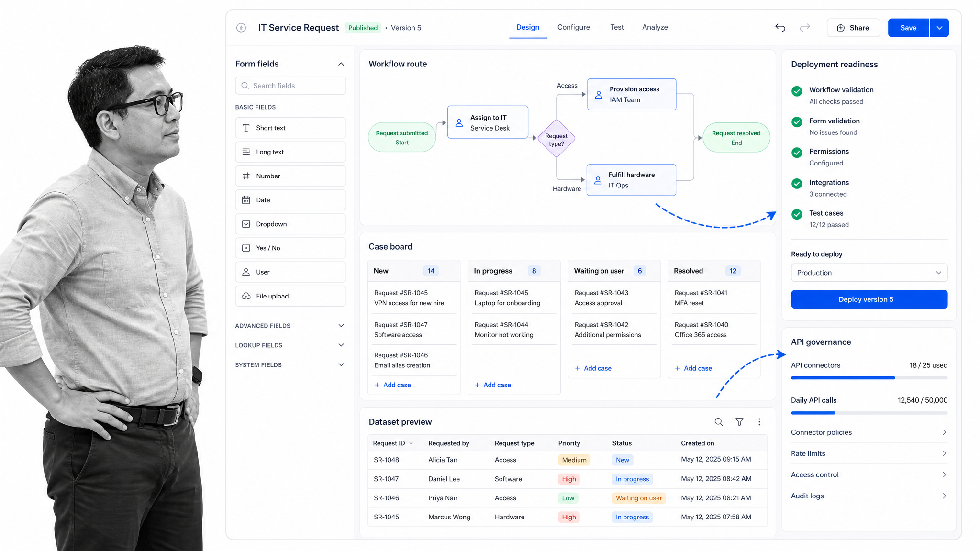
Task: Click the user icon in Provision access node
Action: tap(599, 95)
